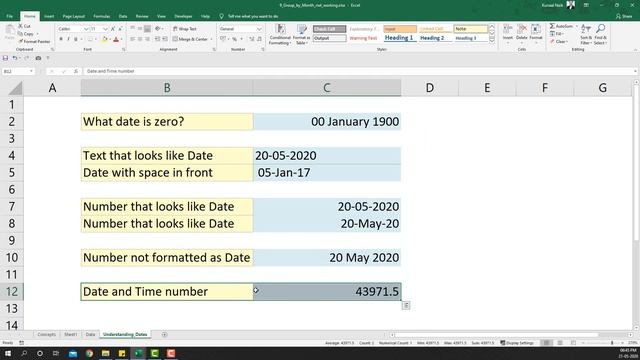Activate the Format Painter tool
Screen dimensions: 640x360
[34, 41]
